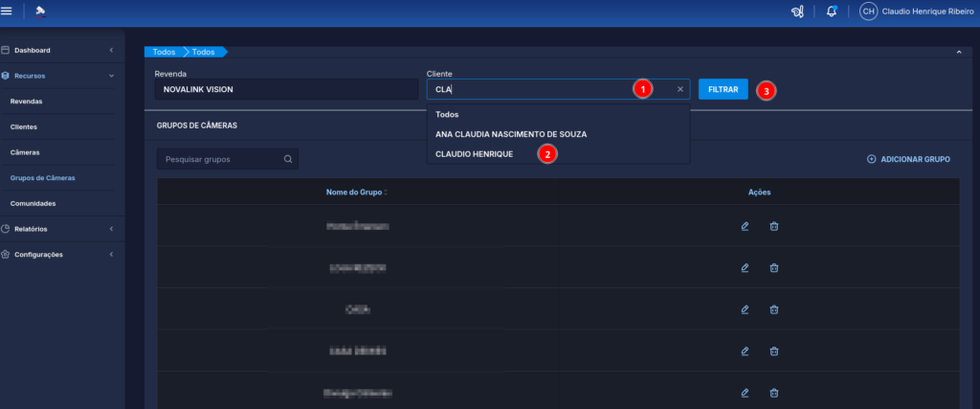980x409 pixels.
Task: Click the edit icon in third group row
Action: coord(745,309)
